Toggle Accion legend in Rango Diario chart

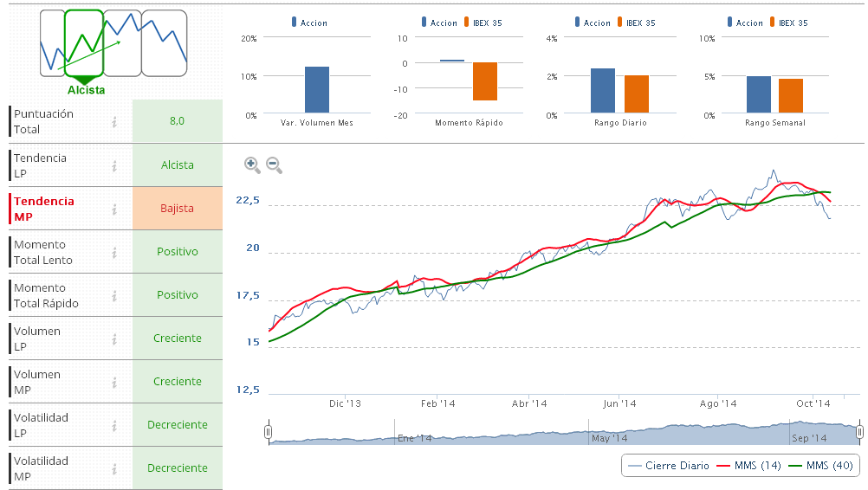click(x=592, y=23)
